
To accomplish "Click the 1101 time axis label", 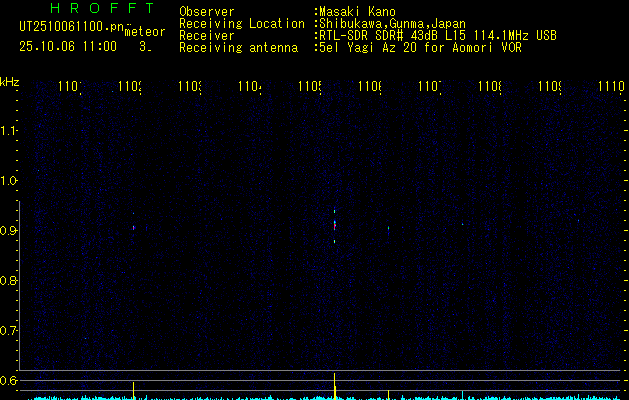I will [70, 86].
